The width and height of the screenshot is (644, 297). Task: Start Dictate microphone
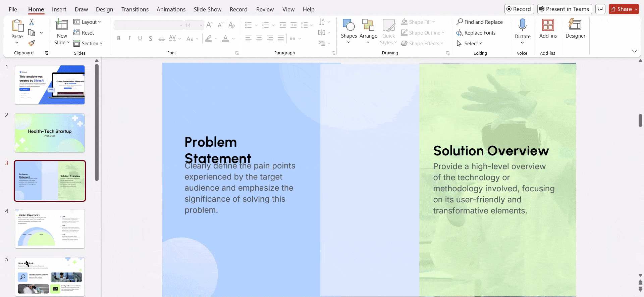pos(522,26)
